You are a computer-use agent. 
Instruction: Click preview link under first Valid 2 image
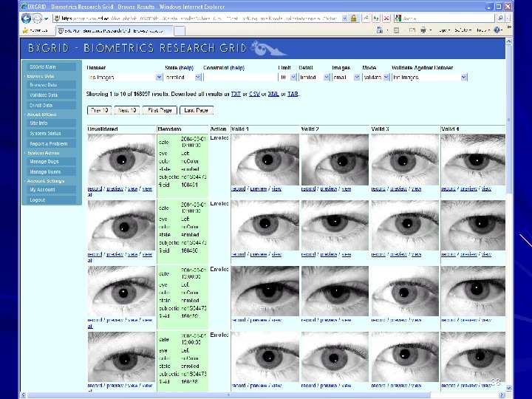pos(328,188)
